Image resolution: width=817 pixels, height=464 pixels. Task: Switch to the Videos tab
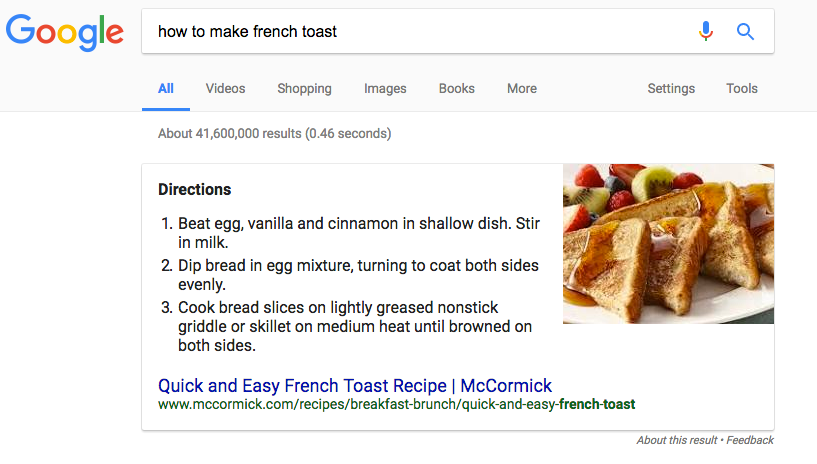click(225, 88)
